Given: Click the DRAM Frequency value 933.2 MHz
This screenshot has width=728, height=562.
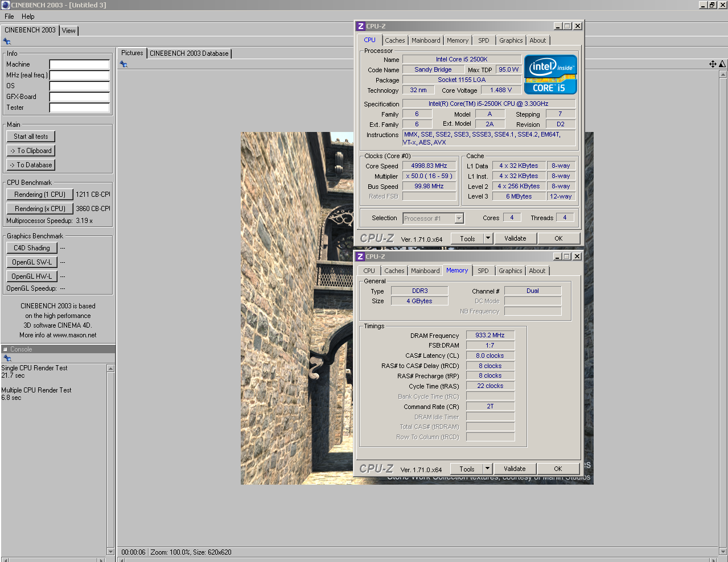Looking at the screenshot, I should point(490,336).
